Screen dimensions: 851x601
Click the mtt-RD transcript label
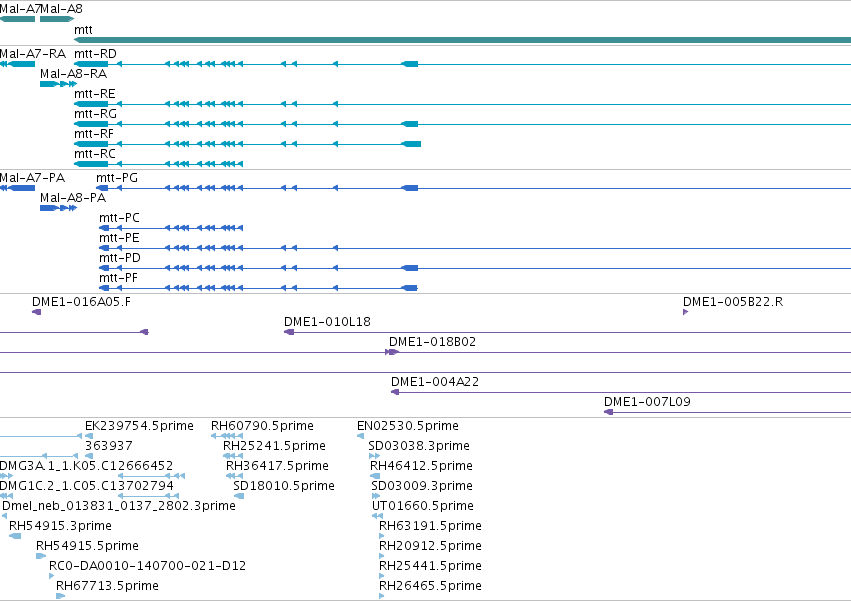pyautogui.click(x=95, y=54)
